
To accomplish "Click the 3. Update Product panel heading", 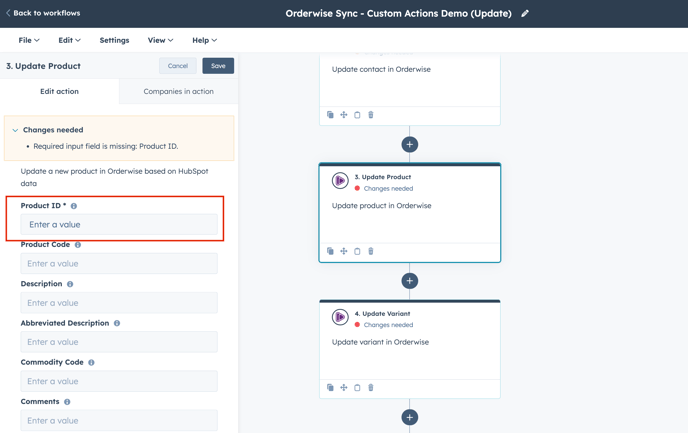I will 43,66.
